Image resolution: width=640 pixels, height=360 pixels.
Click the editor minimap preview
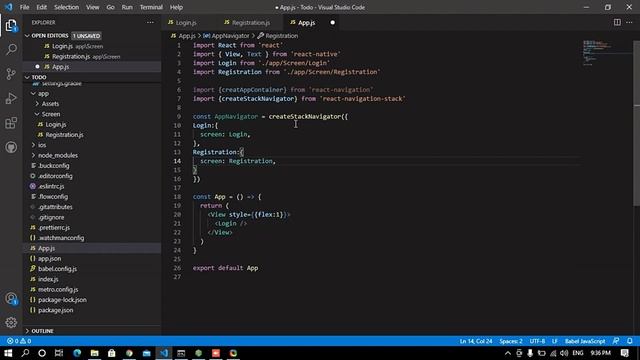[x=607, y=53]
